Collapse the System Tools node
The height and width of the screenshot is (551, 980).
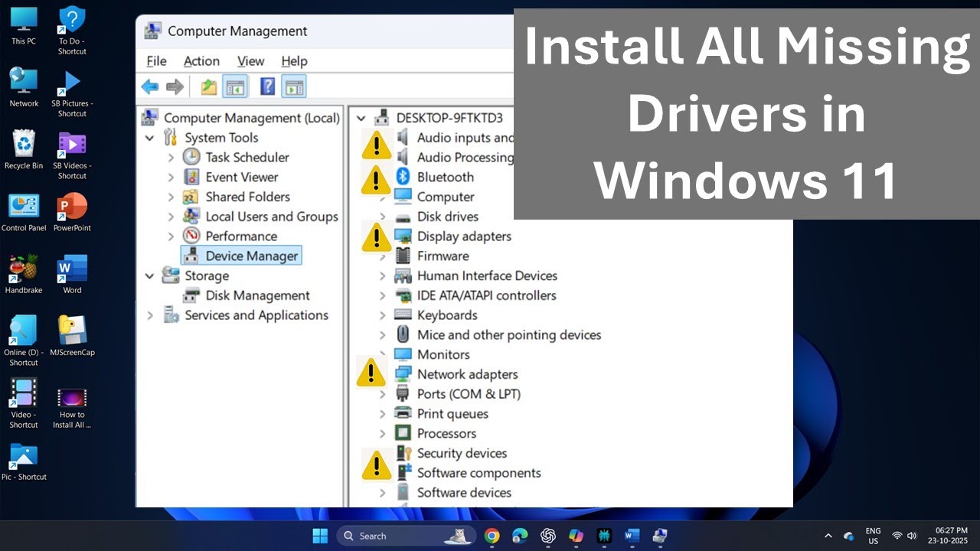[x=150, y=138]
